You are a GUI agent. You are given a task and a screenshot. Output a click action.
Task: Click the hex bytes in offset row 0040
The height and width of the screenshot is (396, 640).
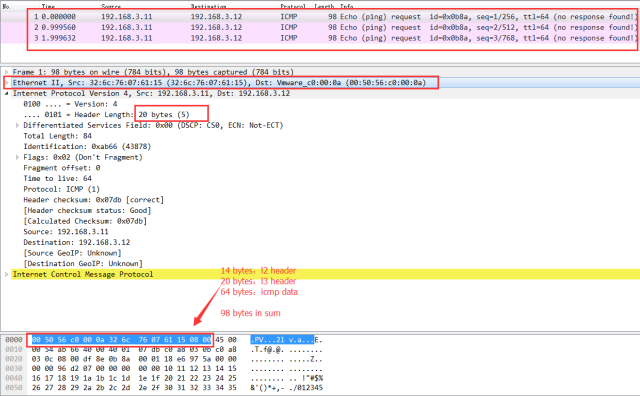click(134, 378)
